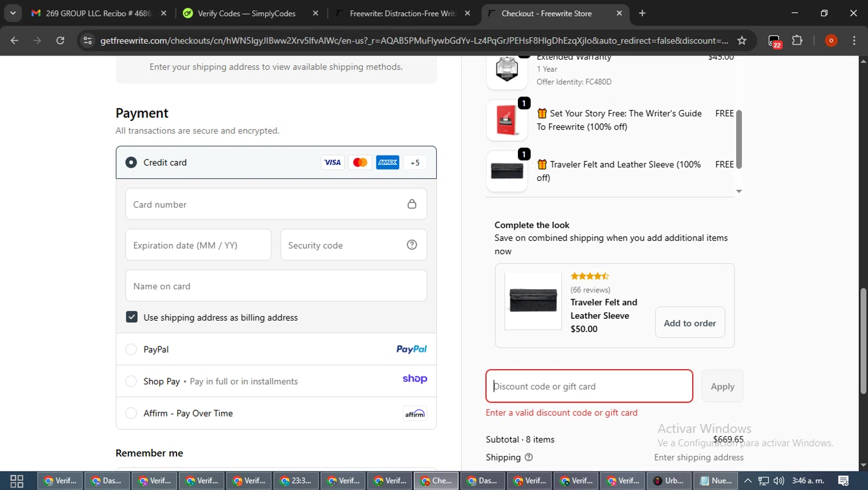
Task: Go back to the previous page
Action: 14,40
